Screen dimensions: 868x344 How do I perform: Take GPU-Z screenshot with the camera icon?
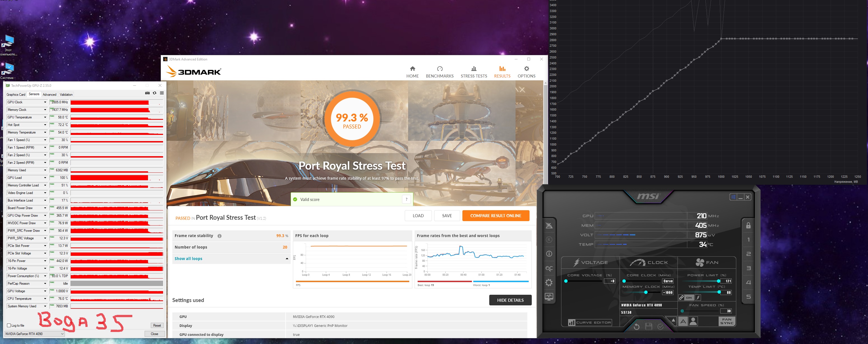[x=147, y=93]
